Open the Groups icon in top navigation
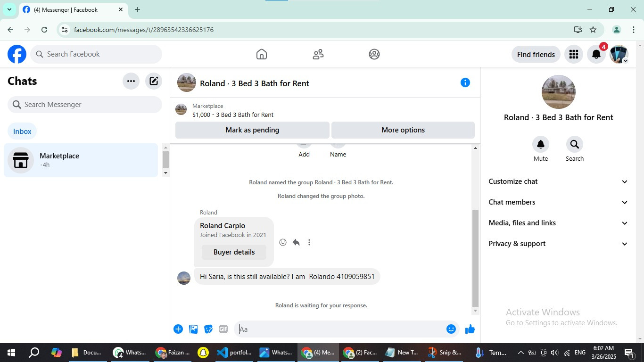This screenshot has width=644, height=362. (x=374, y=54)
